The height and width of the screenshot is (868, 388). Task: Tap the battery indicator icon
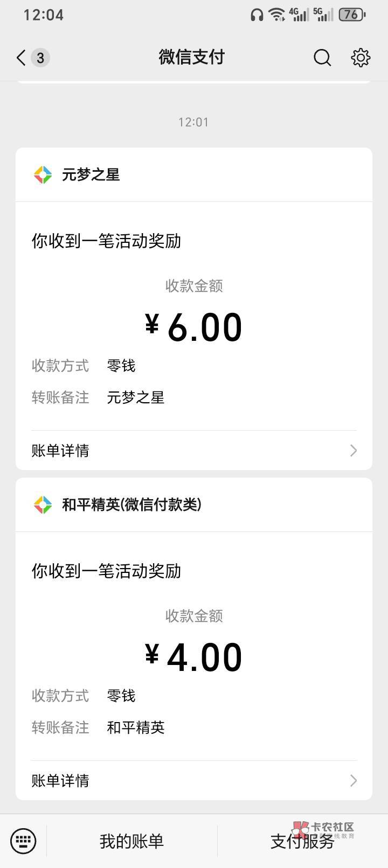[352, 15]
